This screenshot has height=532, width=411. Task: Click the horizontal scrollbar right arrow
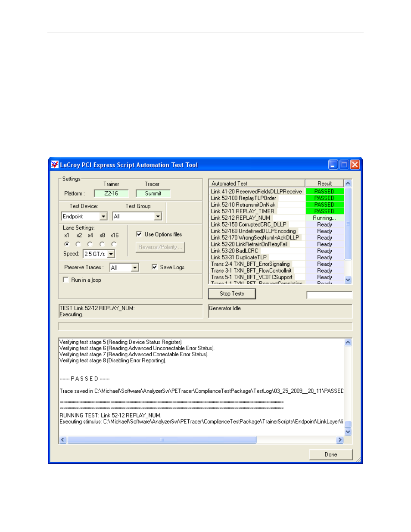[x=339, y=440]
